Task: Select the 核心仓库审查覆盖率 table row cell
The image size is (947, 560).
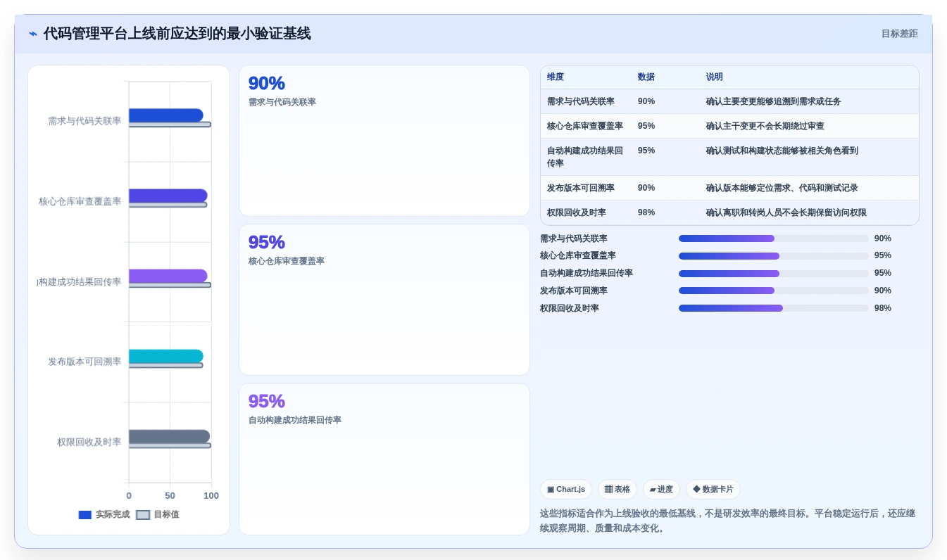Action: 585,126
